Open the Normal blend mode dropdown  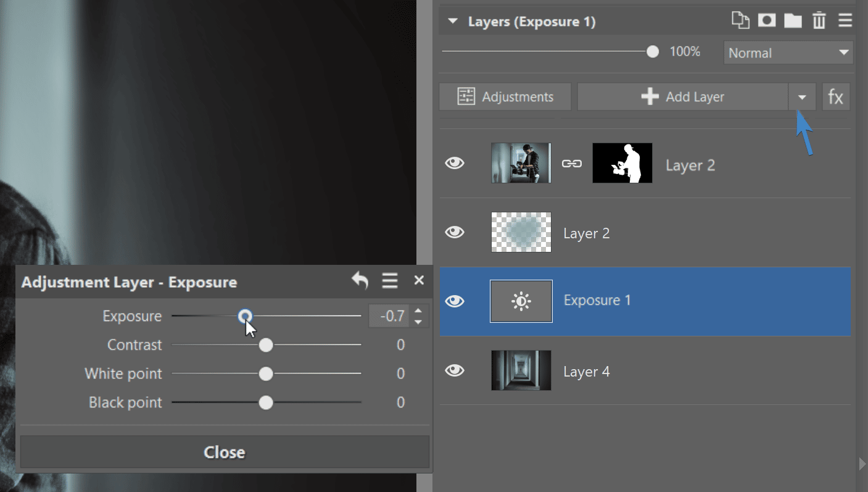click(788, 53)
